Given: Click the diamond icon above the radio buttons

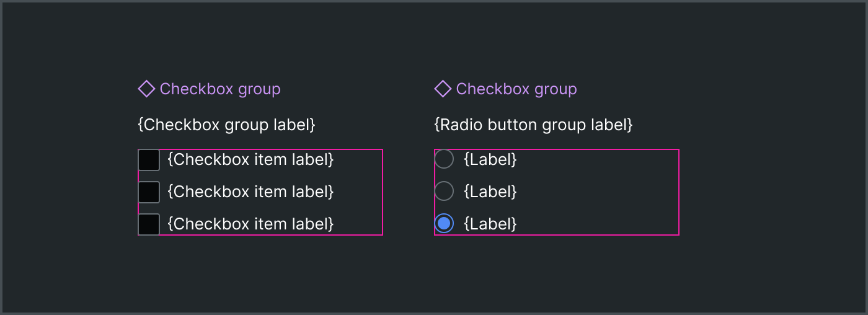Looking at the screenshot, I should [x=443, y=89].
